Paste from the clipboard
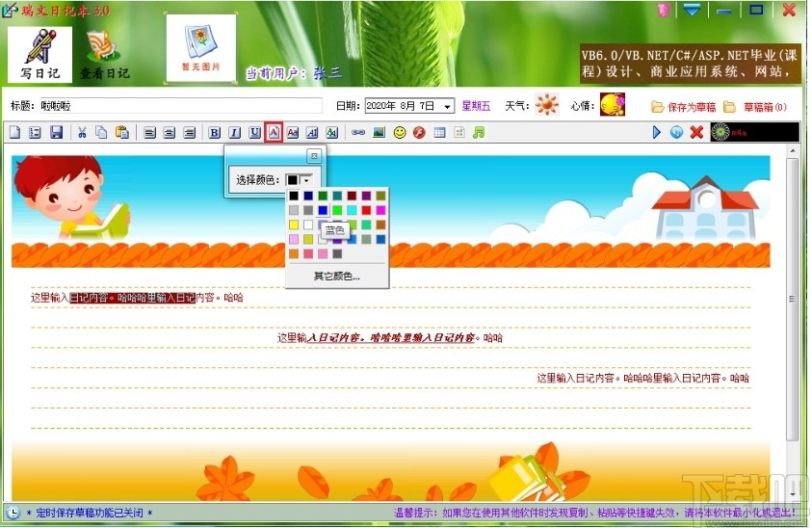Image resolution: width=812 pixels, height=528 pixels. 122,133
